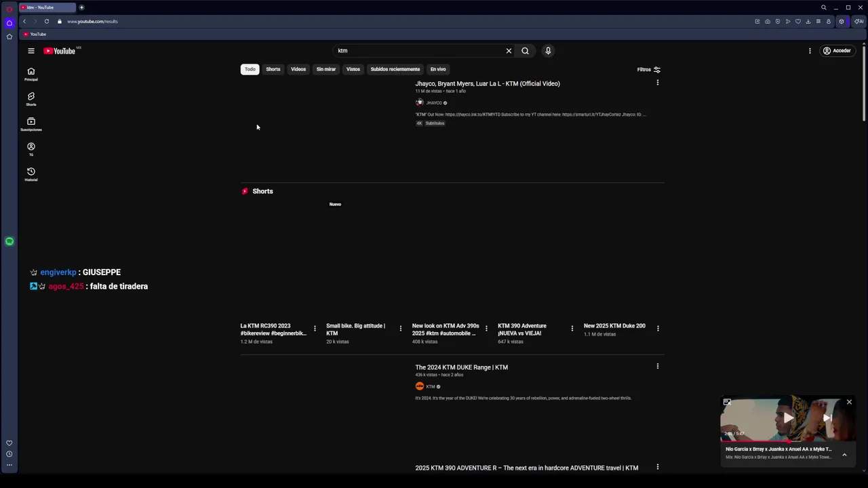Open Historial in YouTube sidebar
868x488 pixels.
point(31,175)
